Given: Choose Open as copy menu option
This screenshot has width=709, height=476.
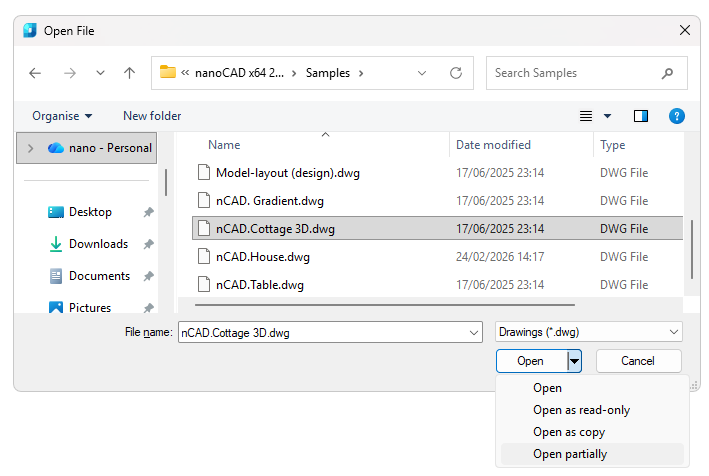Looking at the screenshot, I should 569,432.
